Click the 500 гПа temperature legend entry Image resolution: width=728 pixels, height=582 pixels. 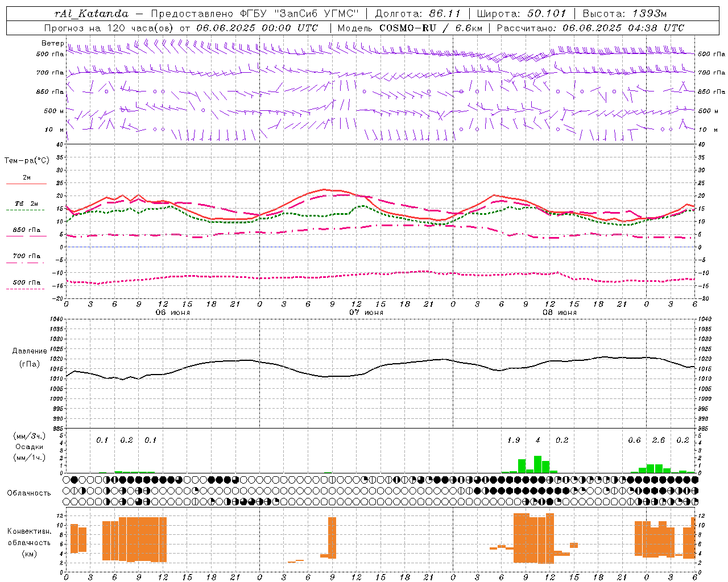coord(27,282)
